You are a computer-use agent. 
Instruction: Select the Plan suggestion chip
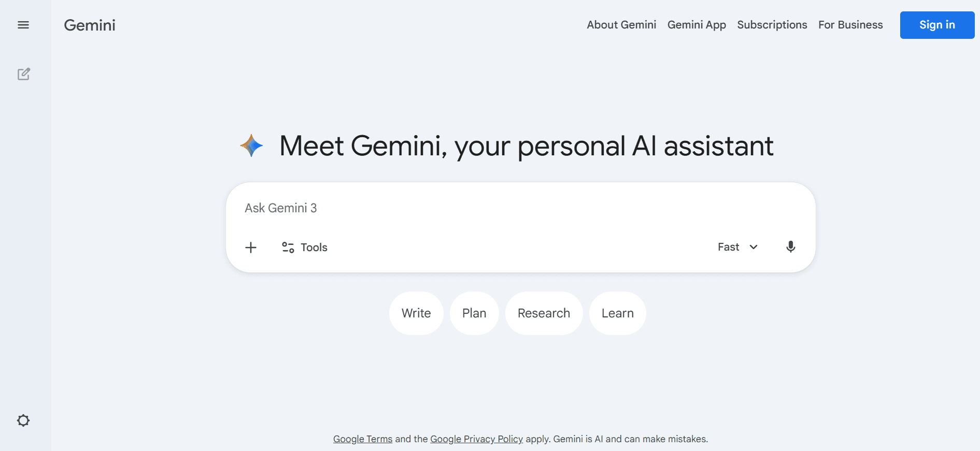(x=474, y=313)
